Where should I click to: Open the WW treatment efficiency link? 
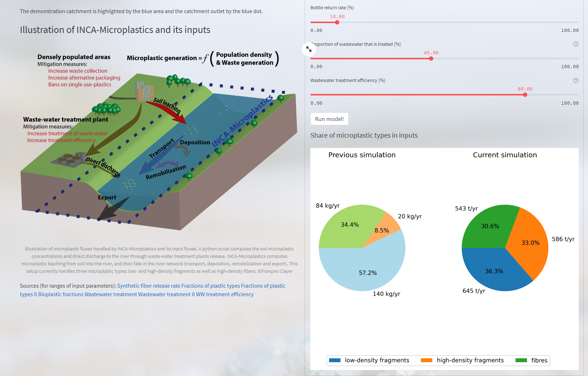tap(224, 294)
